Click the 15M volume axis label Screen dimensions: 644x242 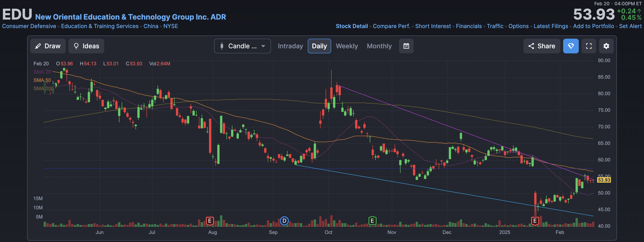pos(38,199)
